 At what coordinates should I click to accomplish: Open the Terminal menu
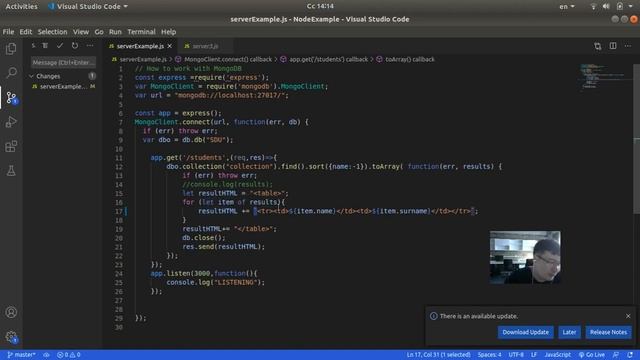click(141, 32)
